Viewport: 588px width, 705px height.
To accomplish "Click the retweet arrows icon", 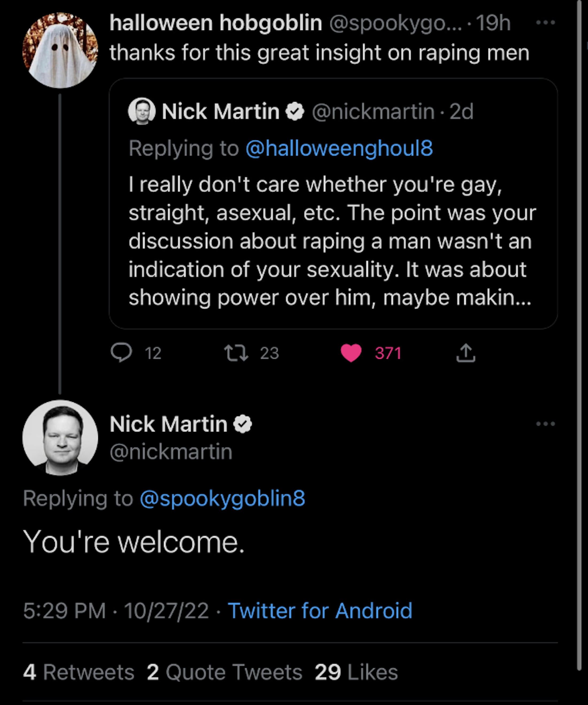I will pyautogui.click(x=236, y=353).
